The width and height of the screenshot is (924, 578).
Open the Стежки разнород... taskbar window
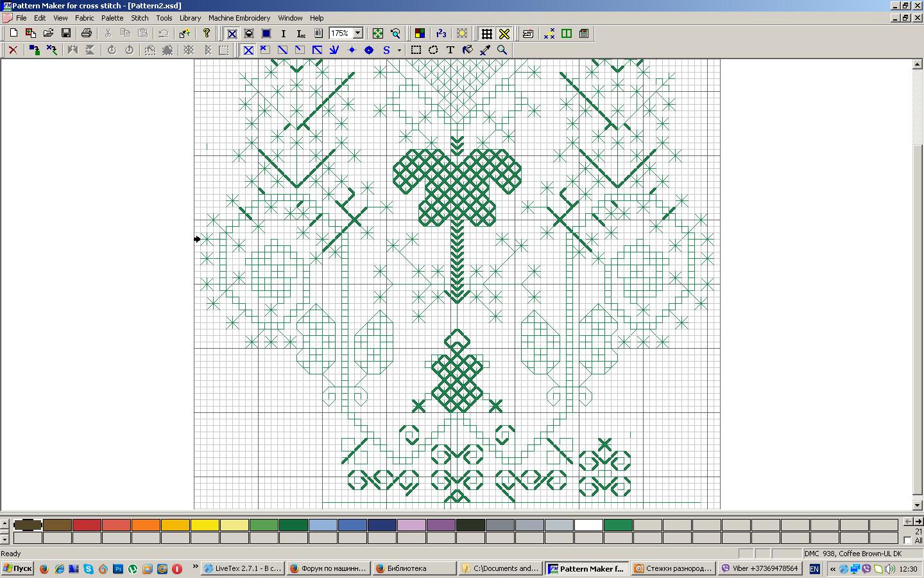pyautogui.click(x=674, y=568)
